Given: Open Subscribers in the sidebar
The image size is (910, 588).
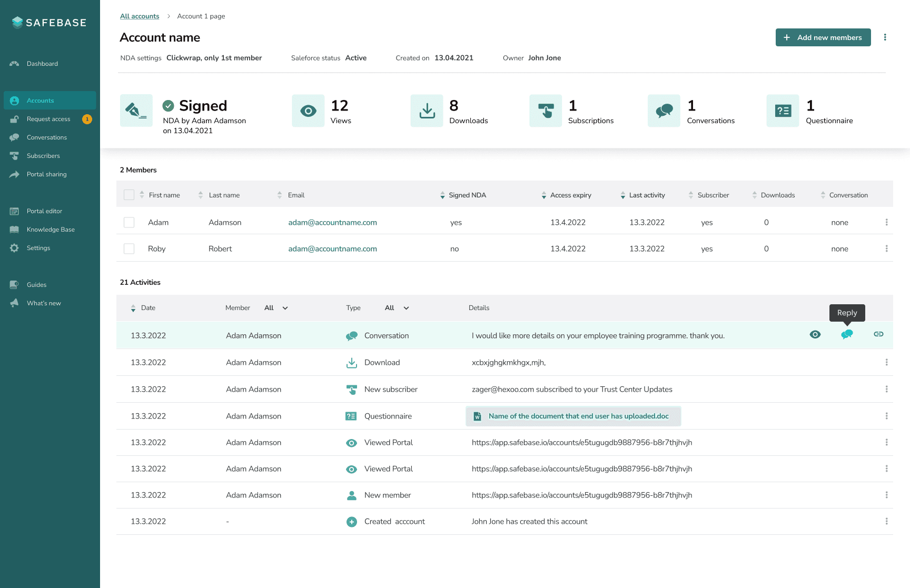Looking at the screenshot, I should click(43, 156).
